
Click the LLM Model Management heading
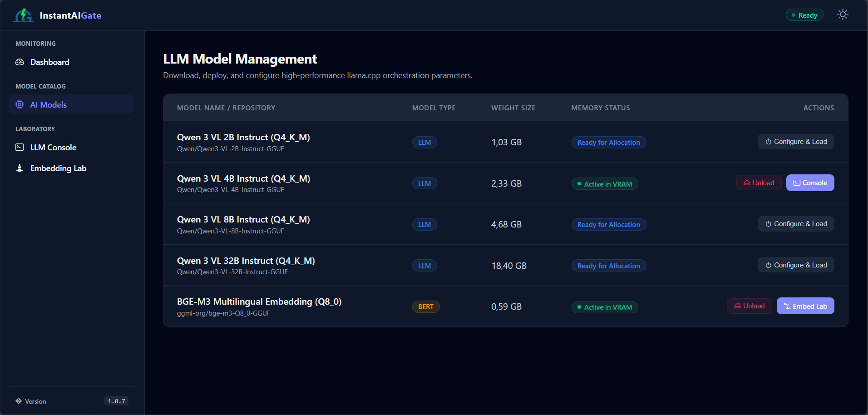pos(240,59)
